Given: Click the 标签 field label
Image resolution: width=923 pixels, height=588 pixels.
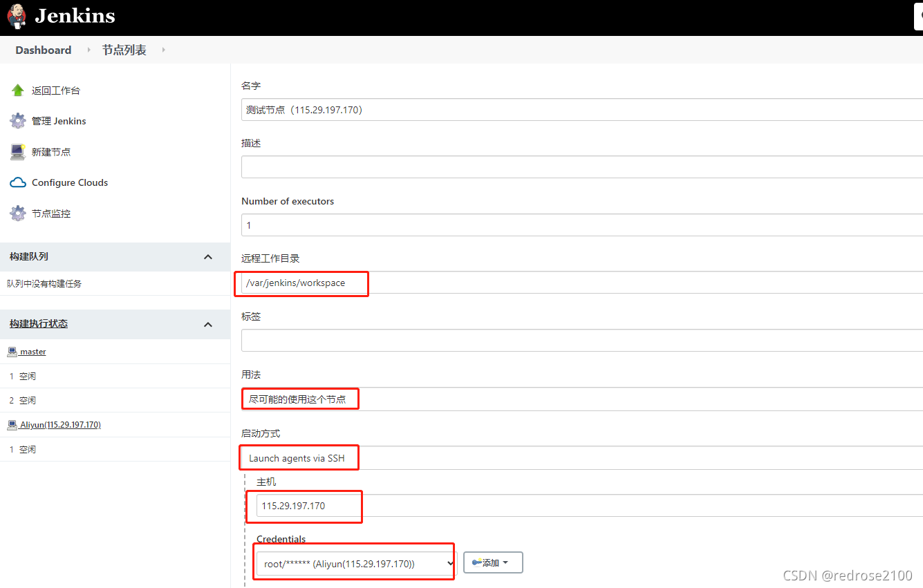Looking at the screenshot, I should tap(251, 316).
